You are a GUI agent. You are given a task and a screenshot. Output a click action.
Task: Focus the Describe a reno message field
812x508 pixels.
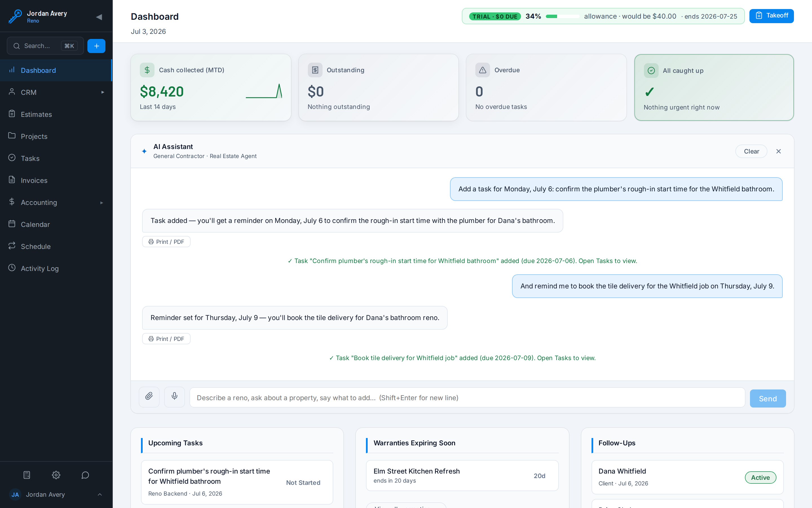pos(467,397)
